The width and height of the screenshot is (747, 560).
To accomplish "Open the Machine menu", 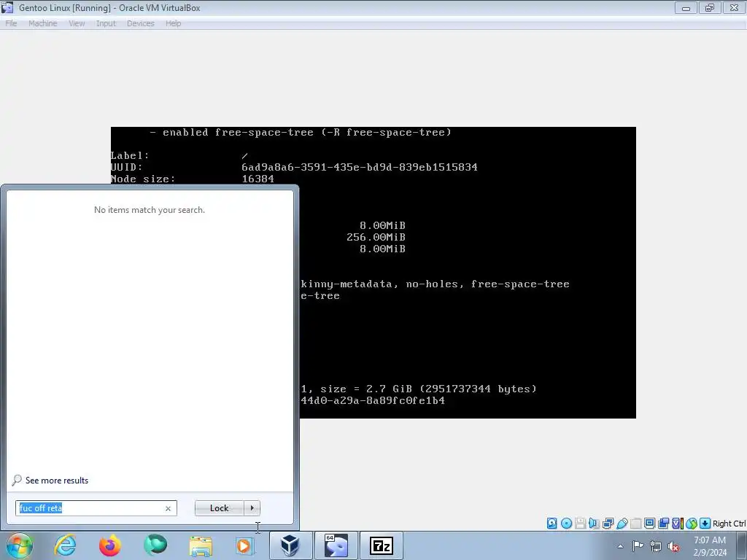I will pos(42,23).
